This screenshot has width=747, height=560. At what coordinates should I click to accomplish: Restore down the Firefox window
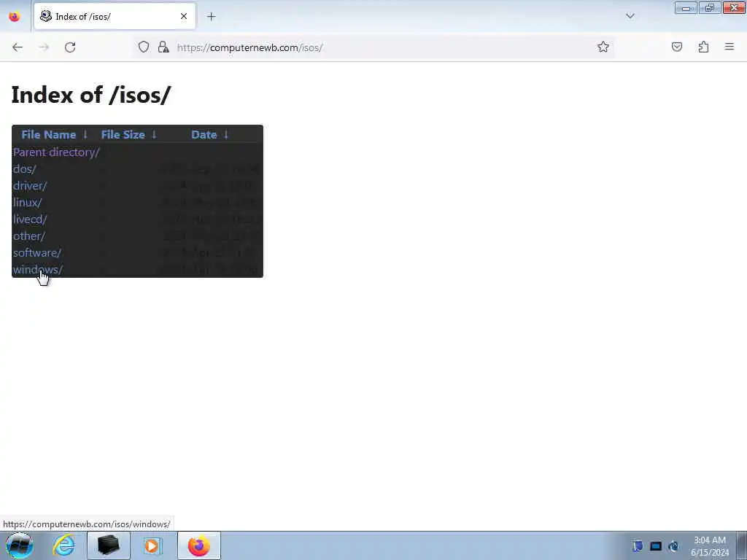(x=710, y=7)
